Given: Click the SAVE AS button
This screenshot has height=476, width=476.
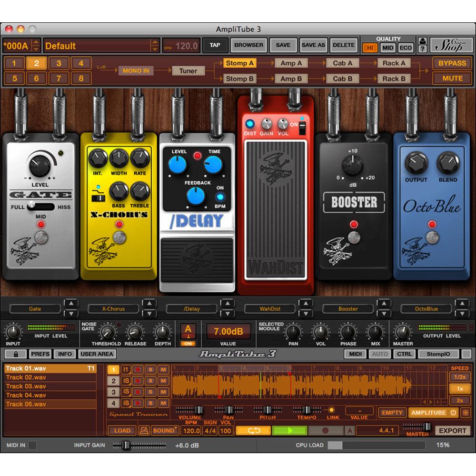Looking at the screenshot, I should coord(313,45).
